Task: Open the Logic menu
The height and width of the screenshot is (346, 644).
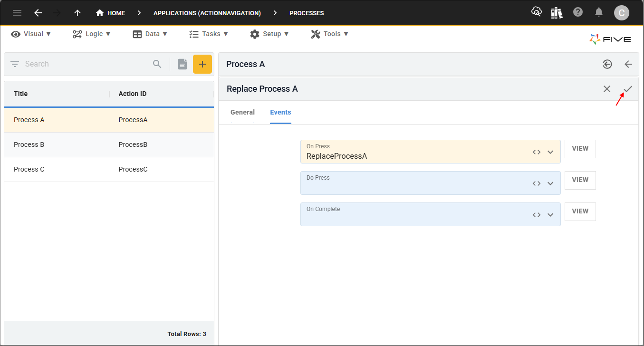Action: click(91, 34)
